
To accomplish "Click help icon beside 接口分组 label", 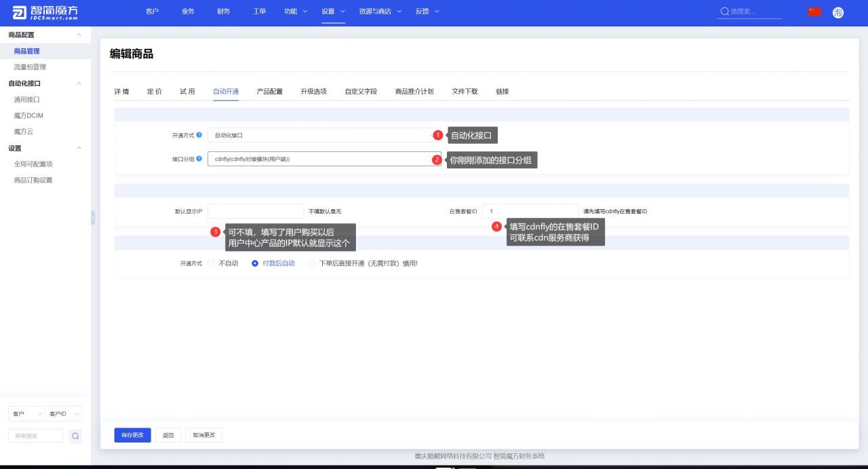I will [x=199, y=159].
